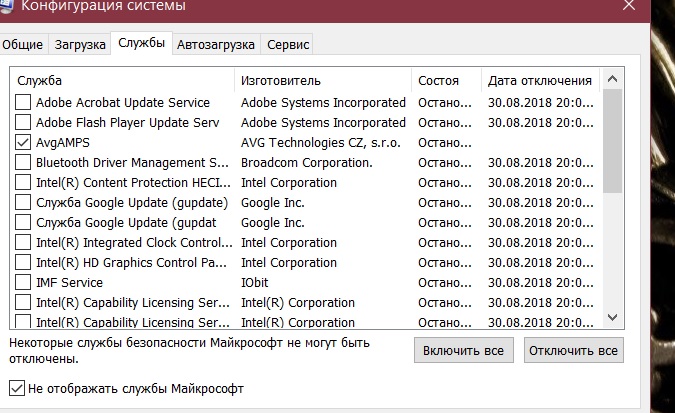Click the services list scroll down arrow
This screenshot has width=675, height=413.
point(614,317)
